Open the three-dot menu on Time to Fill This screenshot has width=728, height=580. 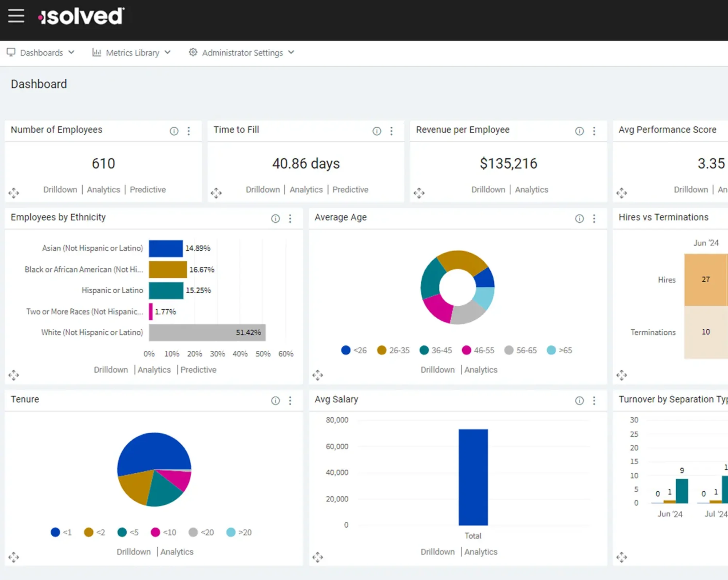tap(392, 131)
